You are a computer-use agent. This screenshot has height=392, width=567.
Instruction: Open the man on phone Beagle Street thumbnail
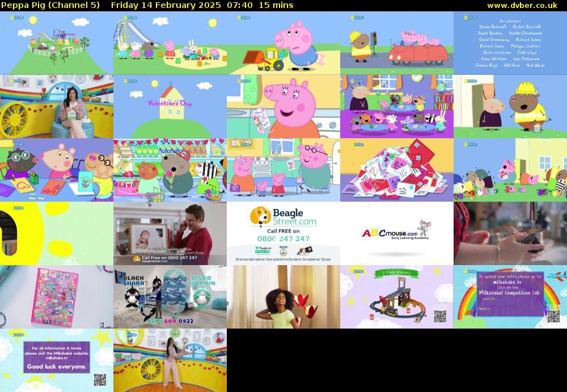point(170,233)
